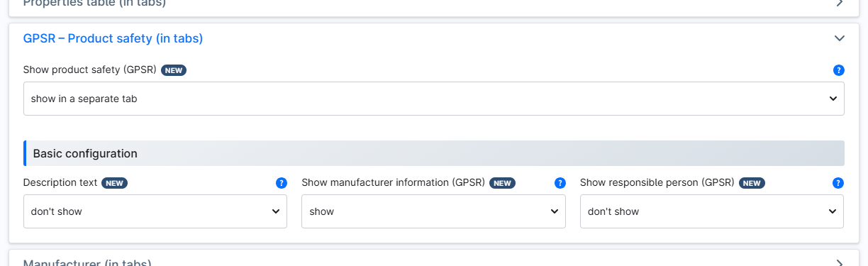Click the Manufacturer (in tabs) heading
The width and height of the screenshot is (868, 266).
87,262
